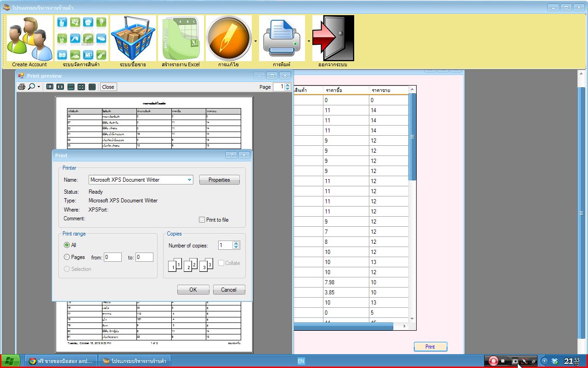588x368 pixels.
Task: Select four-page layout in Print preview
Action: point(81,86)
